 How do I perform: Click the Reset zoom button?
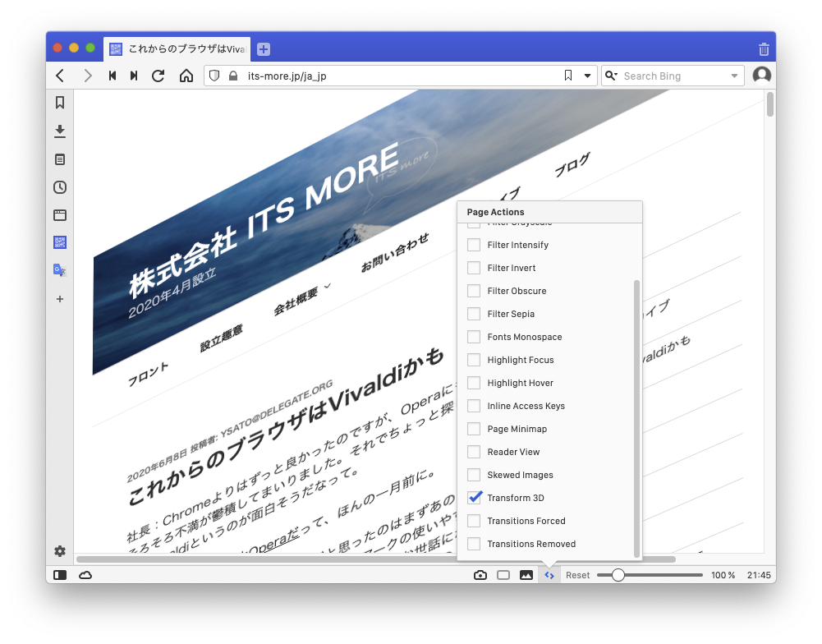coord(577,575)
